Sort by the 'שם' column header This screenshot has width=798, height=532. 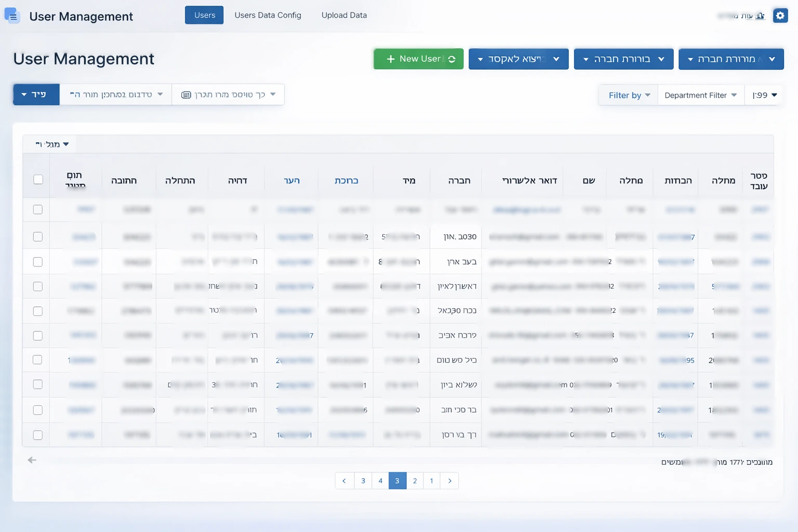coord(589,180)
